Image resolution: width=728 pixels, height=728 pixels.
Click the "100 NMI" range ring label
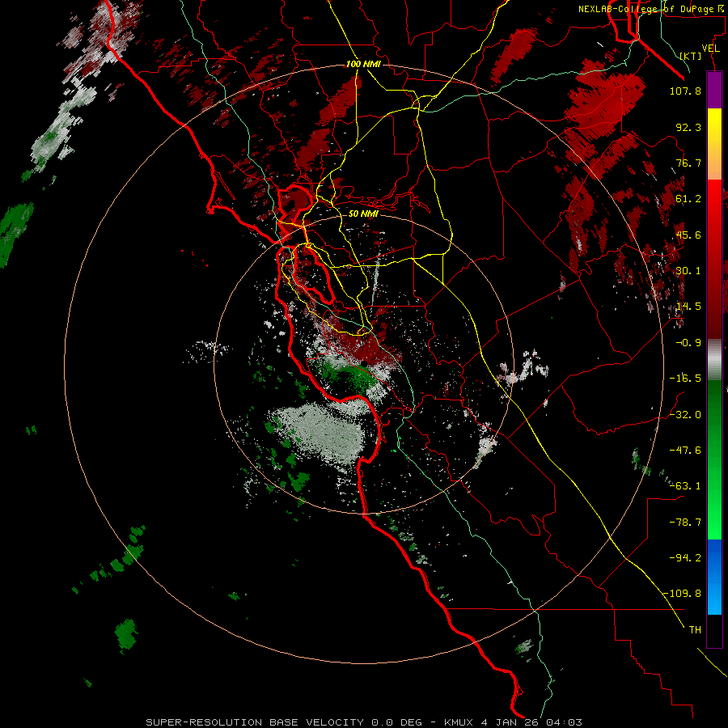pyautogui.click(x=363, y=64)
